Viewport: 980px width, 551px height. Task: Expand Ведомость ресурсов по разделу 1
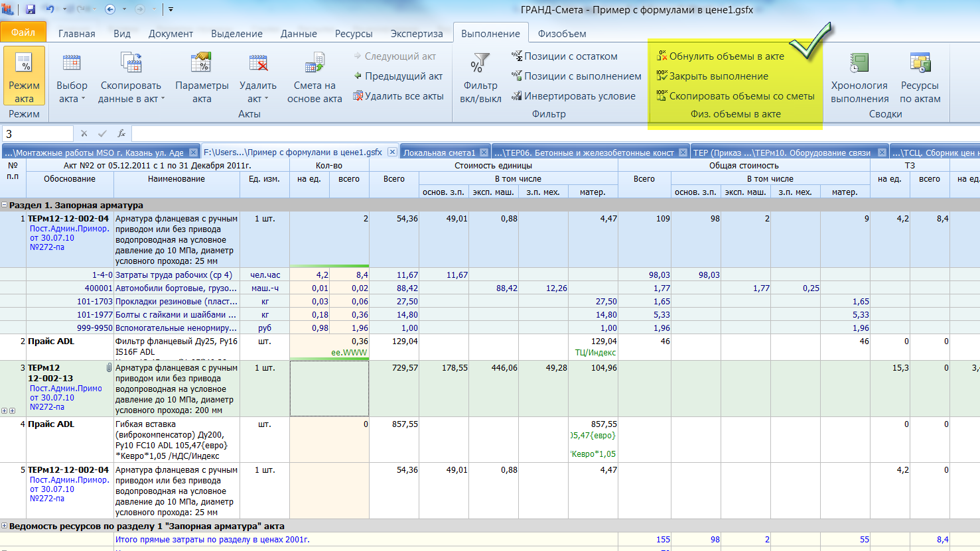click(x=5, y=526)
